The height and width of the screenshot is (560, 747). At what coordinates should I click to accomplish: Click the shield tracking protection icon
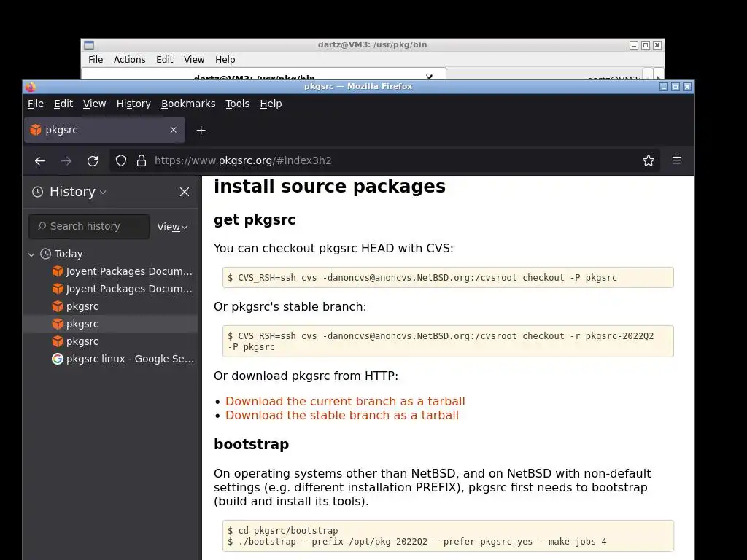121,160
